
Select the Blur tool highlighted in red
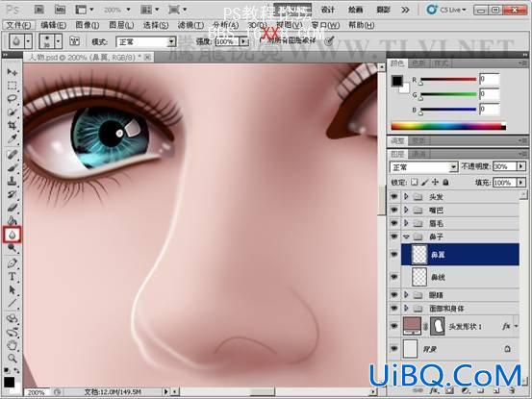point(13,235)
